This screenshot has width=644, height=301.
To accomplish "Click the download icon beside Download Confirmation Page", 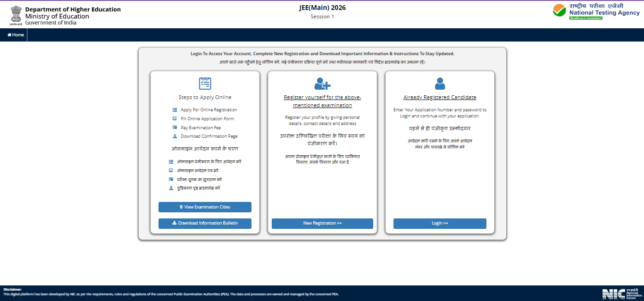I will click(175, 136).
